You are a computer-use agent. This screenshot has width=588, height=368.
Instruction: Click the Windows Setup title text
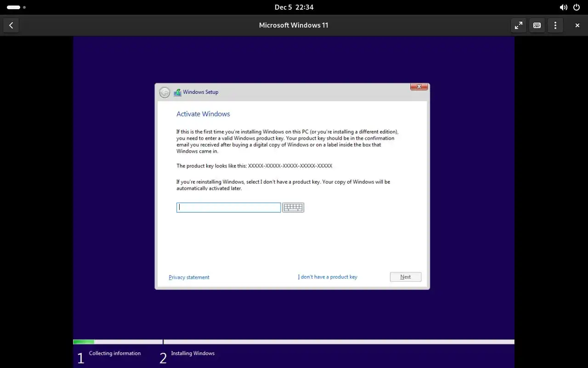(x=201, y=92)
